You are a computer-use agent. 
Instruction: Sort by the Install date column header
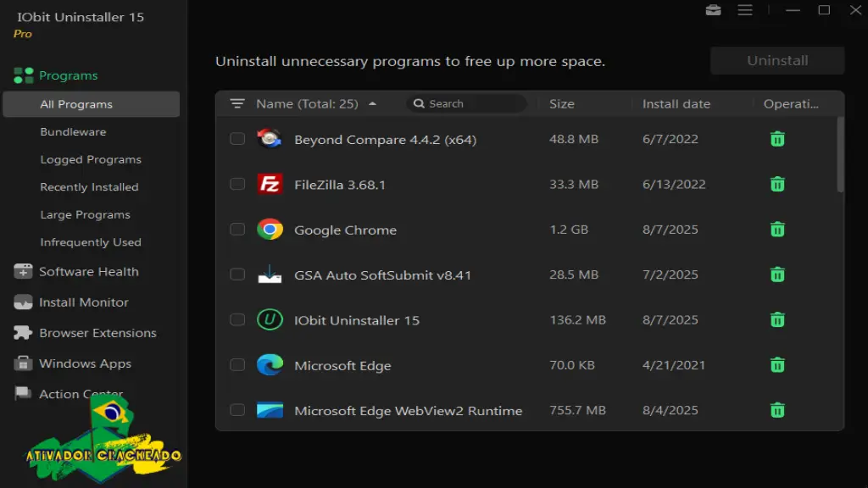coord(676,103)
